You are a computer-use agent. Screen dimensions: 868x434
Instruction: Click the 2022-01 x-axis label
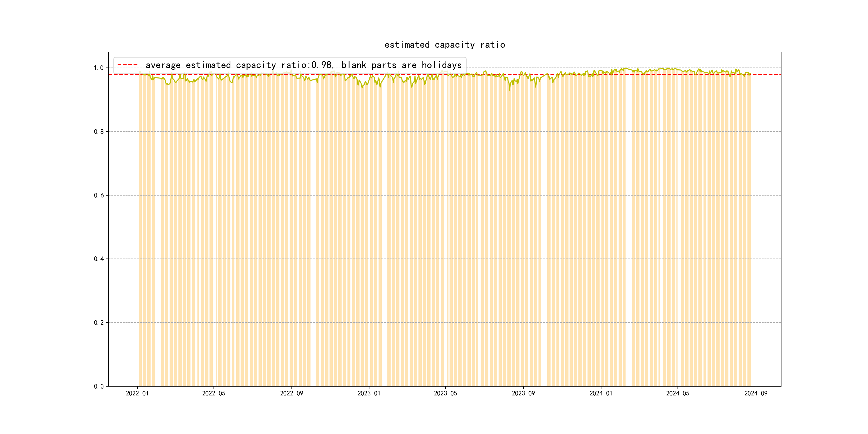[137, 393]
